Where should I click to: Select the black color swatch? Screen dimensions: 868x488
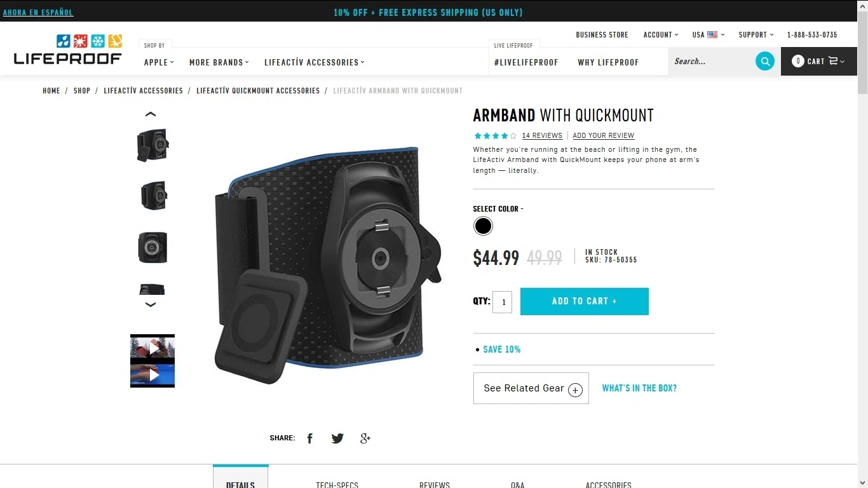tap(483, 226)
